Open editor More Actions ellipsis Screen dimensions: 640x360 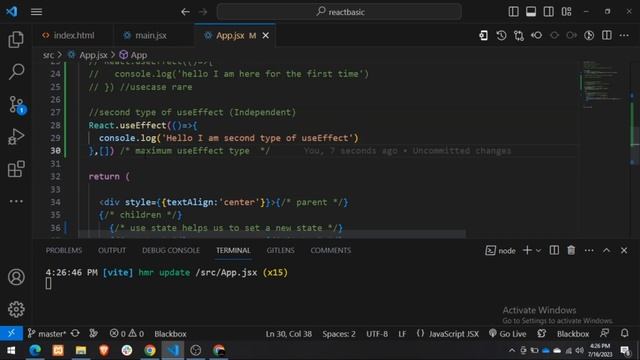pyautogui.click(x=624, y=36)
